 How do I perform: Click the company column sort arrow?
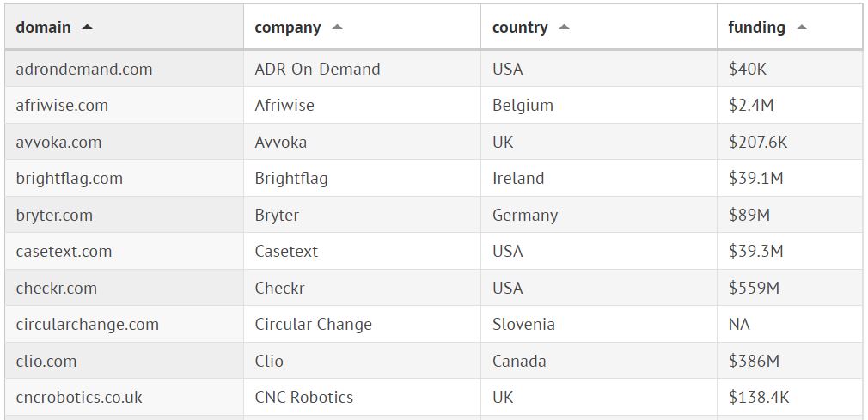click(337, 27)
